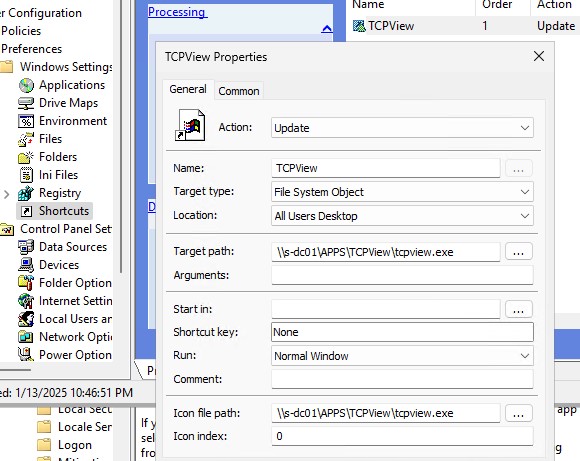Select the Registry preference icon
The image size is (580, 461).
26,193
